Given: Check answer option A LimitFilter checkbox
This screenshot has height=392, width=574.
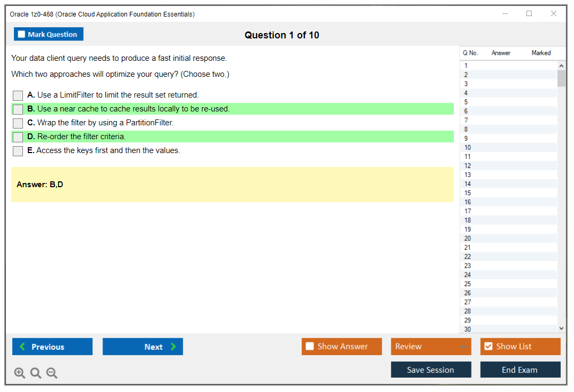Looking at the screenshot, I should [18, 95].
